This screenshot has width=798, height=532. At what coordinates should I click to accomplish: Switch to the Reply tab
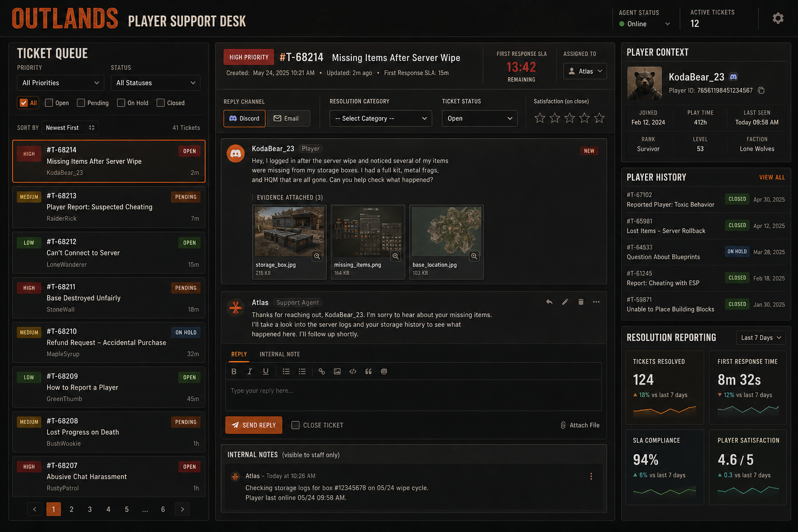(239, 354)
